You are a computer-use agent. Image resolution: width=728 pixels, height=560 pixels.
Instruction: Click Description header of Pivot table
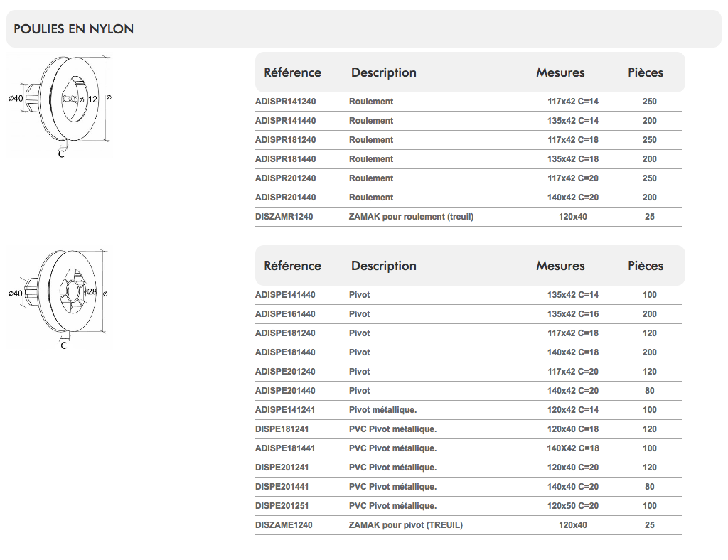pyautogui.click(x=383, y=266)
